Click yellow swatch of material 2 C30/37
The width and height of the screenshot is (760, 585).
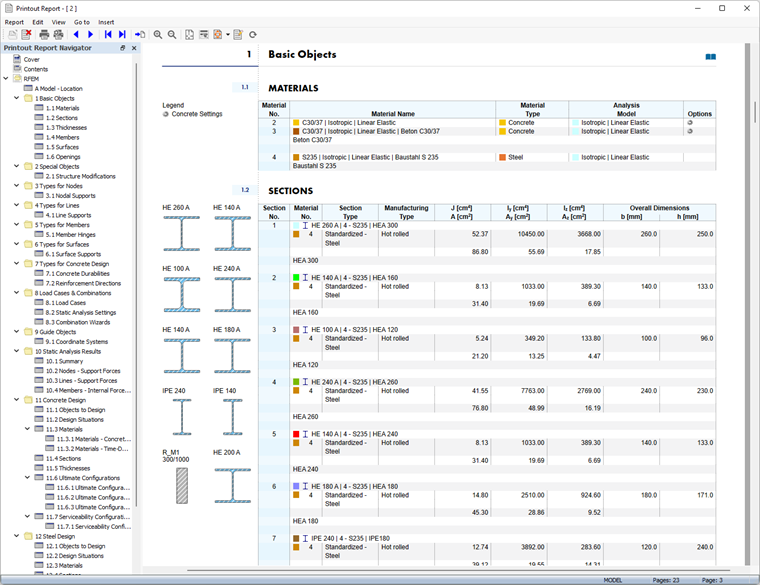click(296, 123)
